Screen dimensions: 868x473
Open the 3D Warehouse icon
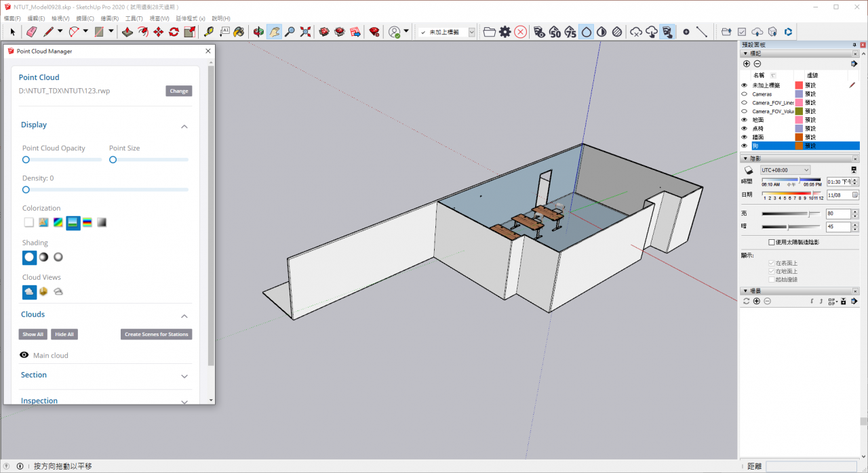coord(324,32)
